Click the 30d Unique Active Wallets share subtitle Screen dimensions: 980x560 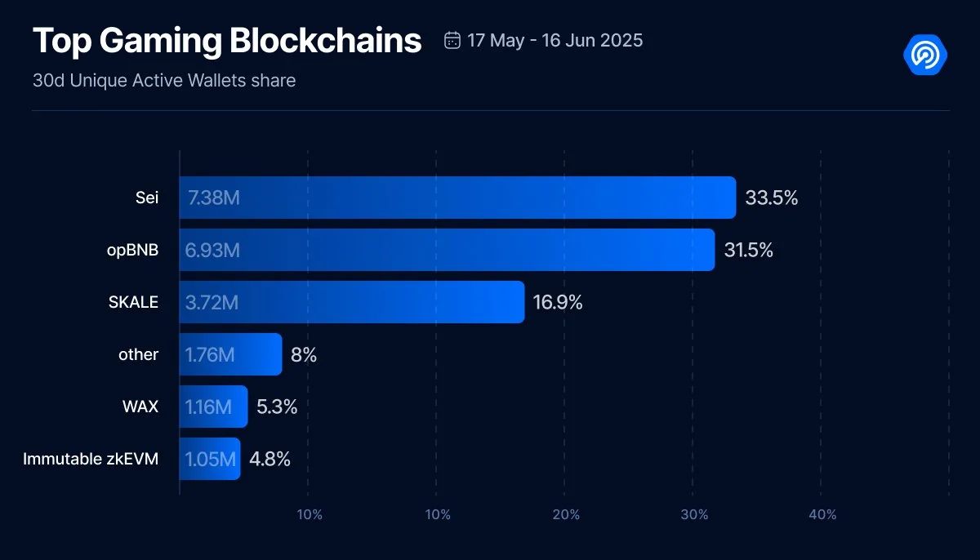pyautogui.click(x=164, y=81)
